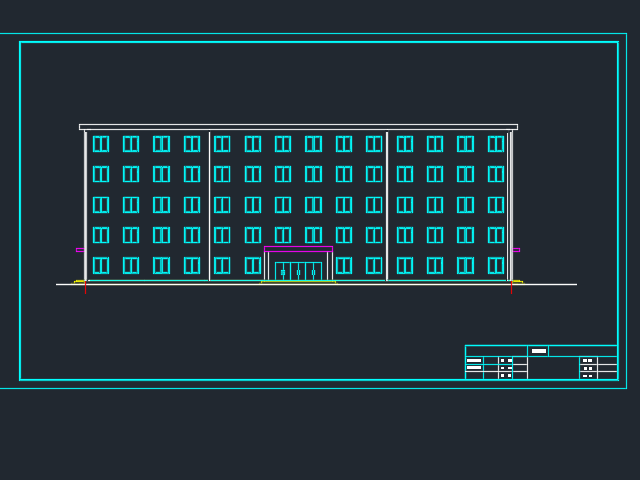This screenshot has height=480, width=640.
Task: Select the ground-floor leftmost window
Action: (101, 266)
